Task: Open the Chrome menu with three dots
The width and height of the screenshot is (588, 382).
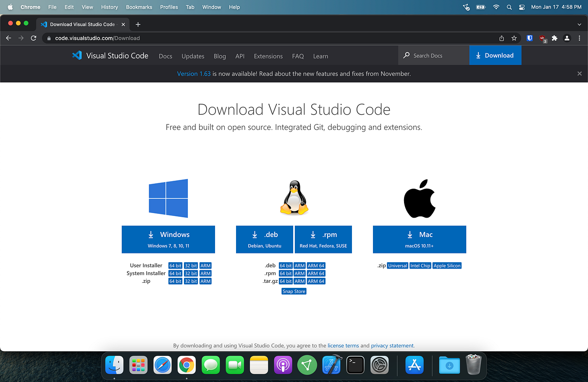Action: tap(580, 38)
